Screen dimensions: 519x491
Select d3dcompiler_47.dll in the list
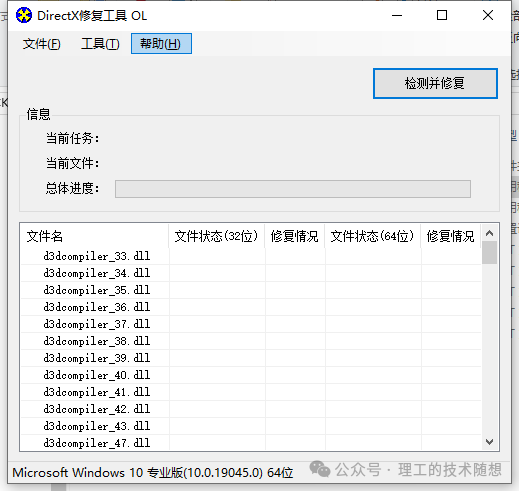(97, 443)
